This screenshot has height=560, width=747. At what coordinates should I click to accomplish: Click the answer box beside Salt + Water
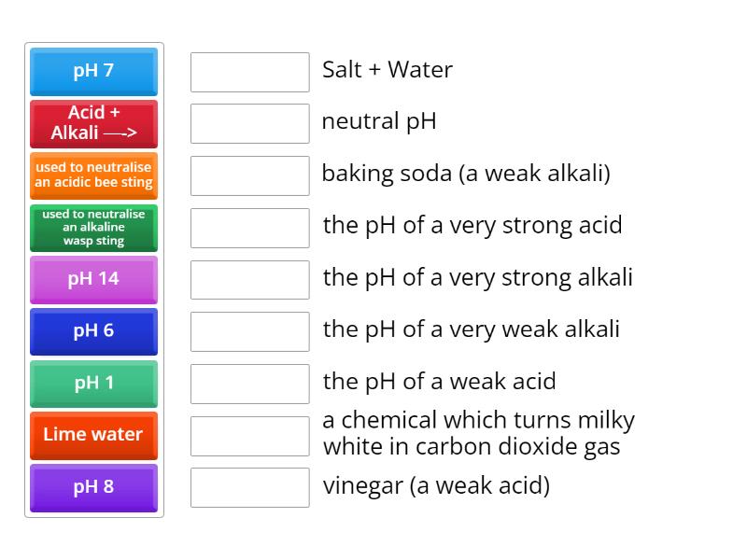248,72
